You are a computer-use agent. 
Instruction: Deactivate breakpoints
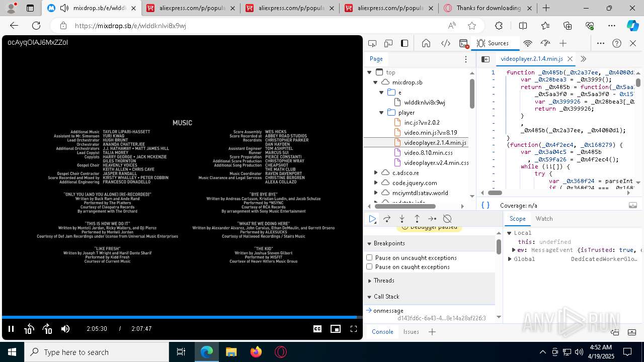(x=447, y=219)
